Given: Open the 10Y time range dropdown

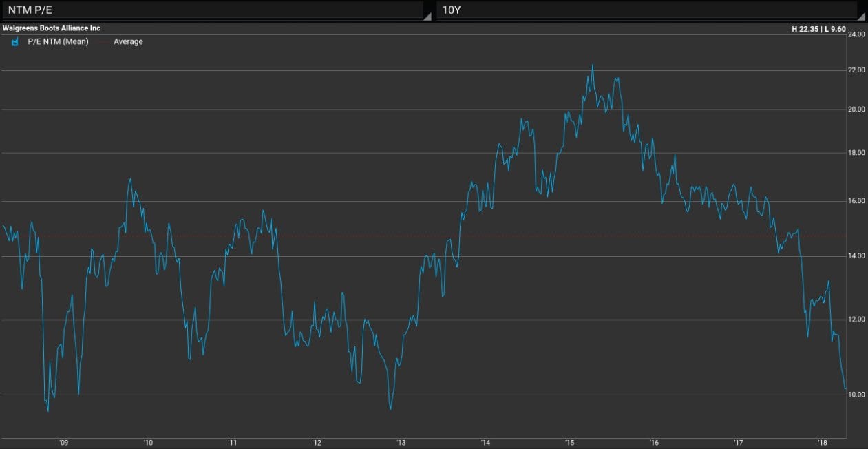Looking at the screenshot, I should pos(647,10).
